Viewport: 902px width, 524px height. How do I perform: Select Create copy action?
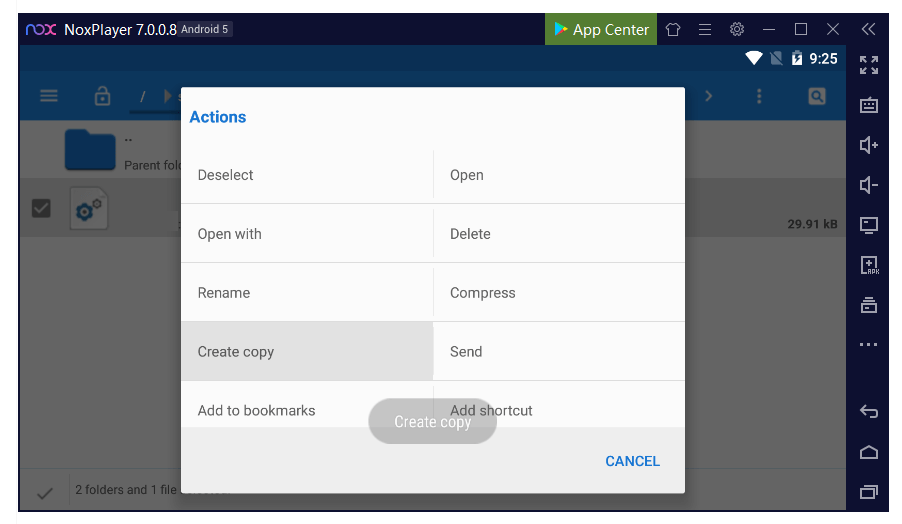coord(307,351)
